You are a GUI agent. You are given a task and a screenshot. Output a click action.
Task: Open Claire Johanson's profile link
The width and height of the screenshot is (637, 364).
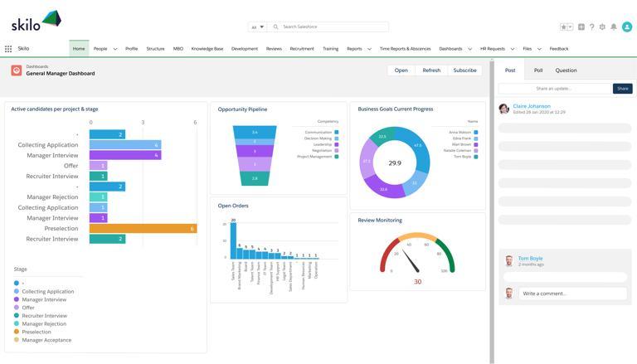[x=532, y=106]
